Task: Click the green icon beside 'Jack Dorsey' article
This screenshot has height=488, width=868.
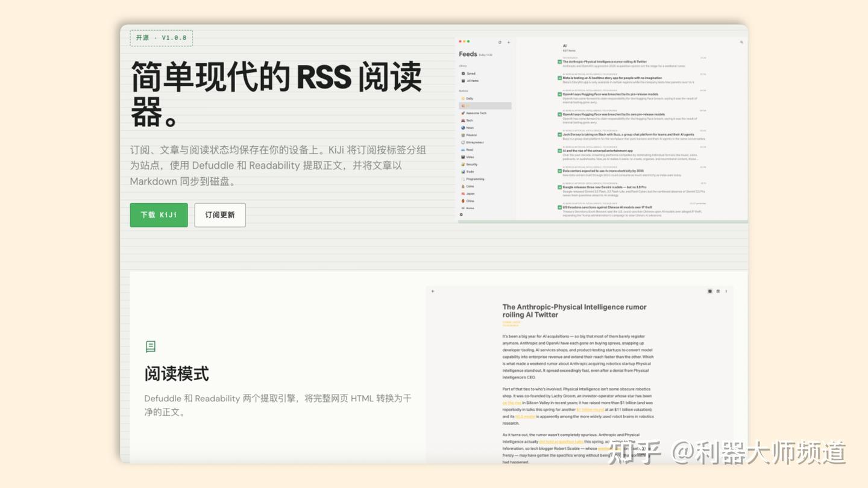Action: pyautogui.click(x=559, y=135)
